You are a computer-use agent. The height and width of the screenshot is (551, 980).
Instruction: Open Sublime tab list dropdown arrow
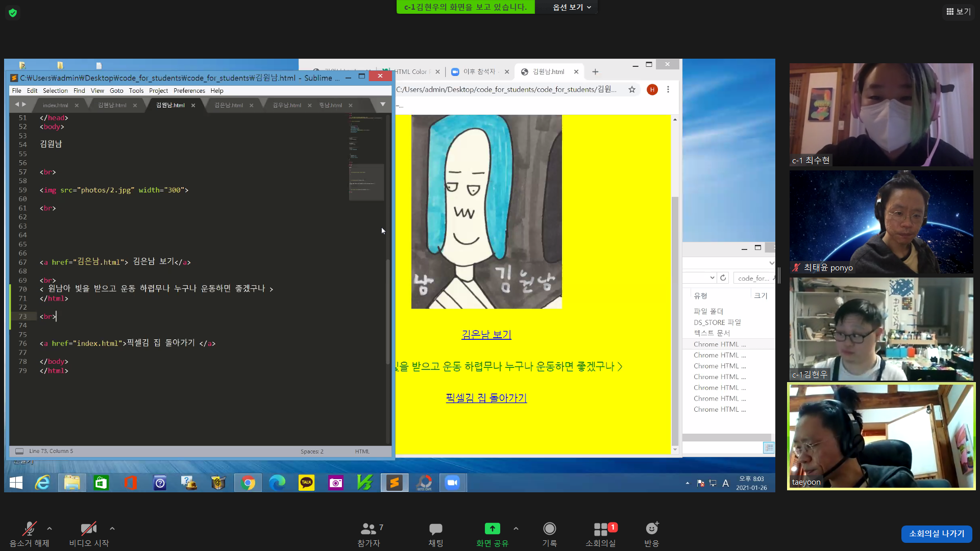[x=383, y=104]
